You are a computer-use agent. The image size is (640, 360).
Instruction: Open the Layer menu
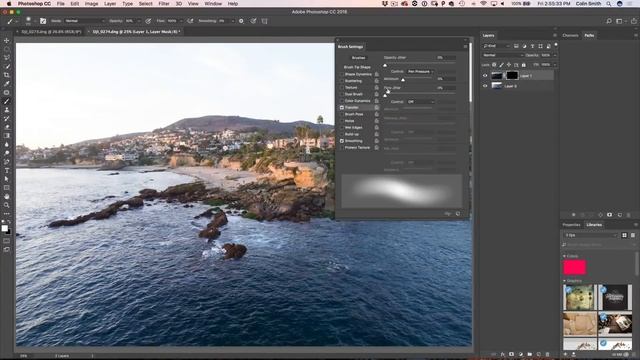pyautogui.click(x=110, y=4)
